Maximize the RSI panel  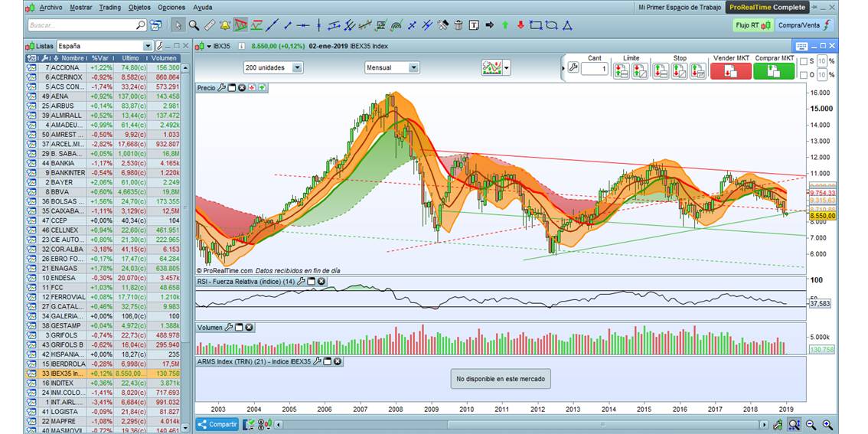311,282
